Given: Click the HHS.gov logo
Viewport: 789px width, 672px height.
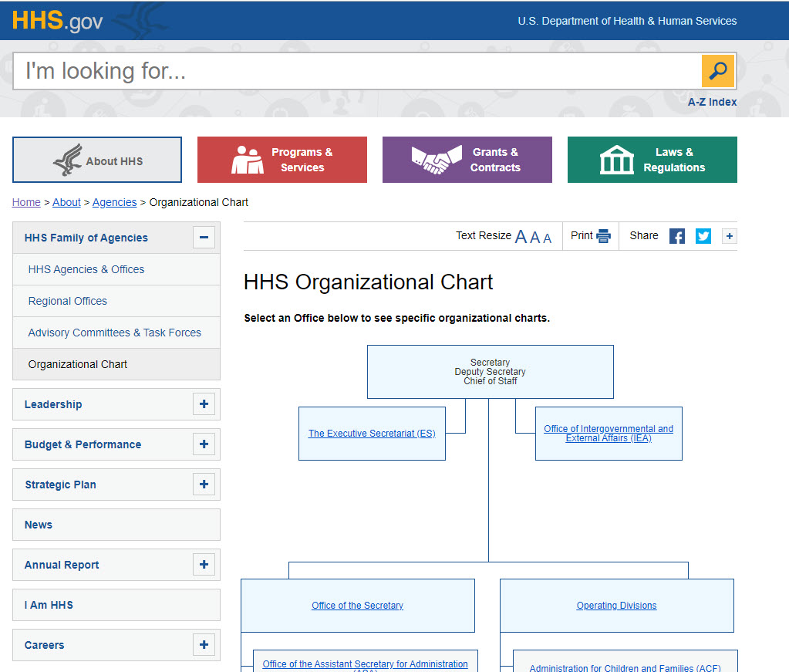Looking at the screenshot, I should coord(58,21).
